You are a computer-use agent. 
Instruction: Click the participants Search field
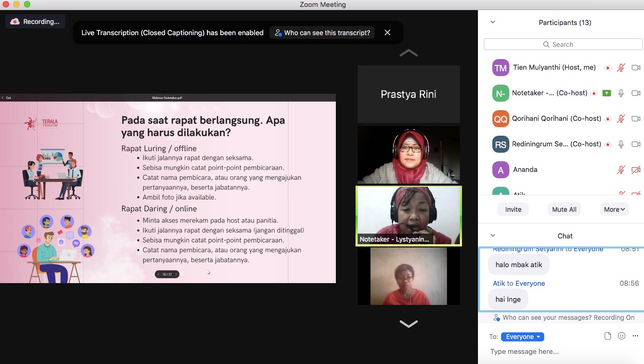[x=563, y=44]
